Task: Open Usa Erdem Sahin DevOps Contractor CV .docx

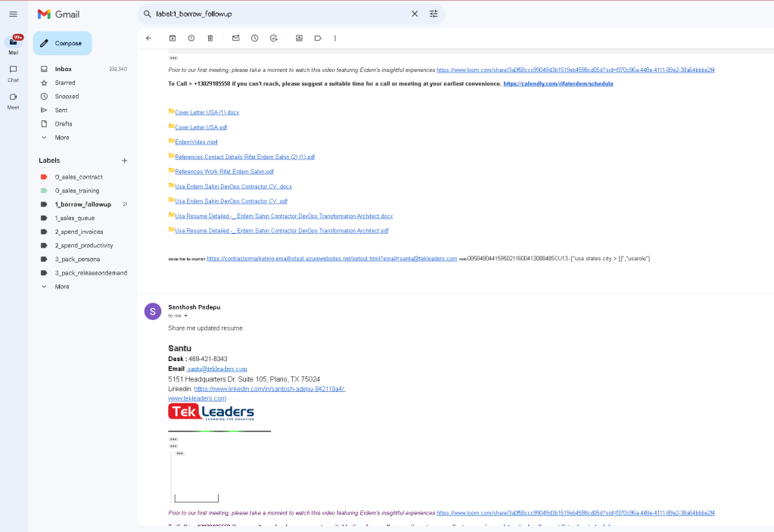Action: point(233,187)
